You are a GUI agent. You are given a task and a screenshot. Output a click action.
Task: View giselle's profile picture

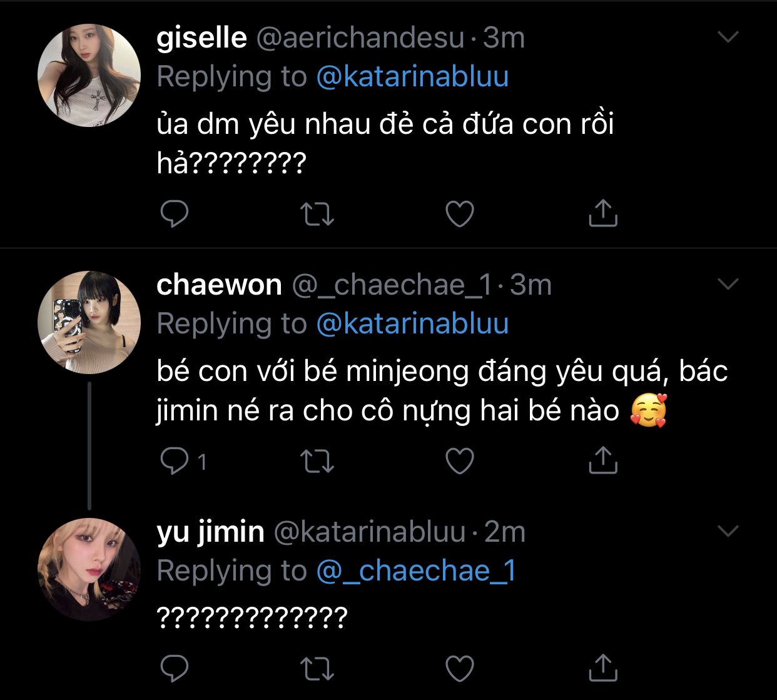89,75
